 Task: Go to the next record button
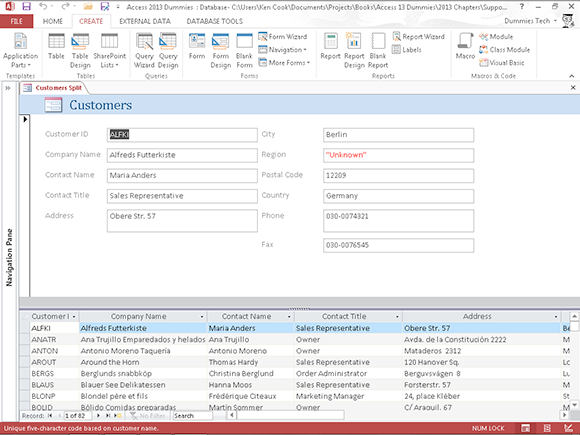tap(98, 416)
